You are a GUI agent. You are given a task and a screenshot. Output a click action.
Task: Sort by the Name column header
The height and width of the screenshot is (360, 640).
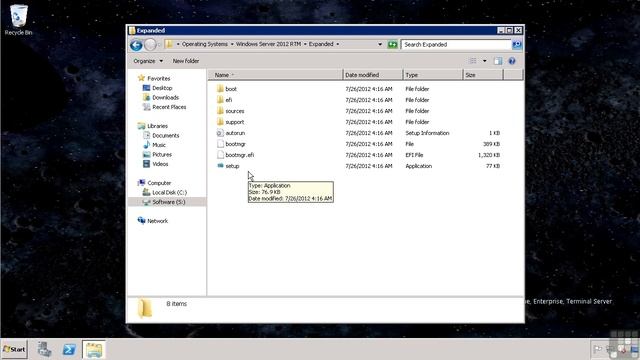coord(276,75)
